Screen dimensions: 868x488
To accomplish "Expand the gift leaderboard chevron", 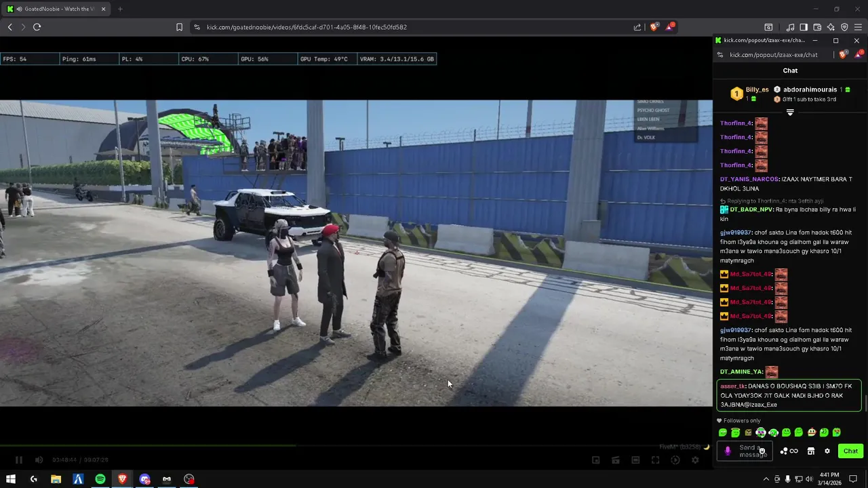I will [790, 112].
